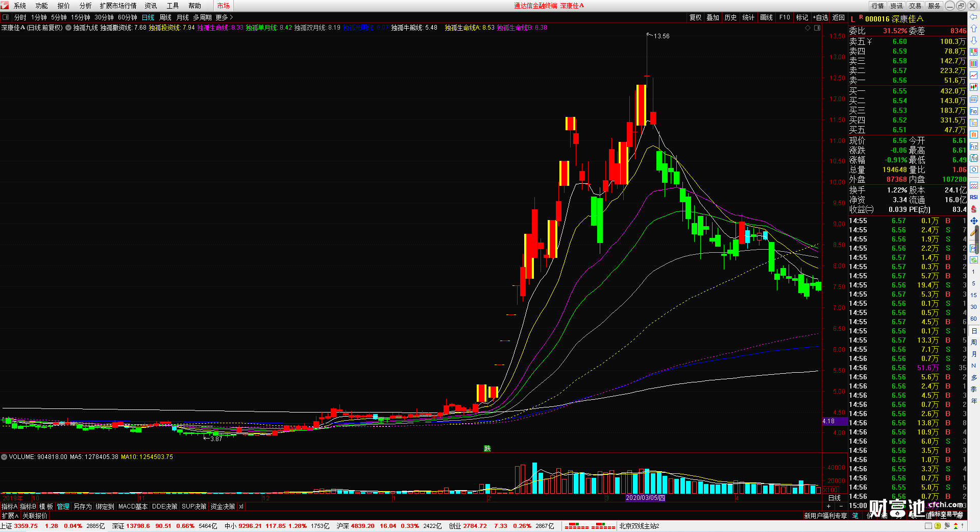Expand the VOLUME indicator dropdown circle

point(4,457)
